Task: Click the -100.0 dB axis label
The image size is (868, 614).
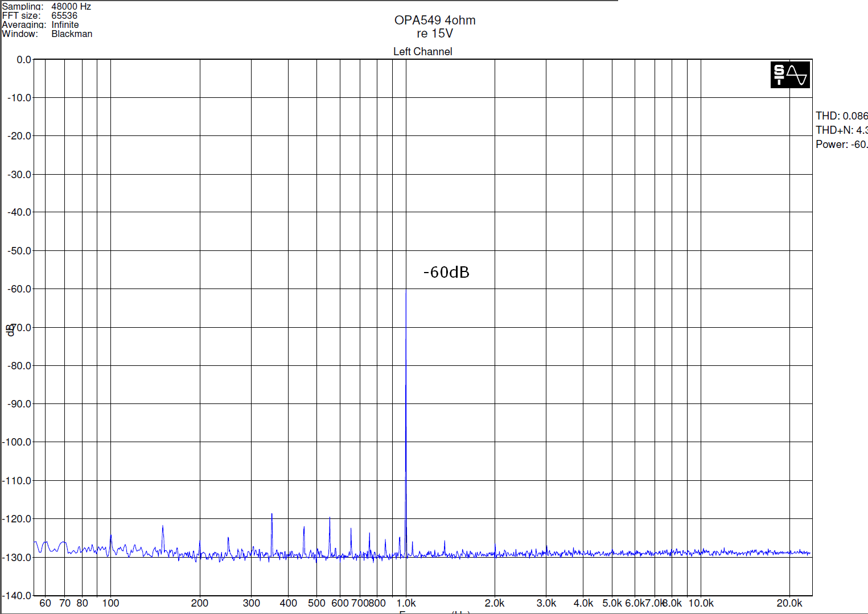Action: [x=17, y=442]
